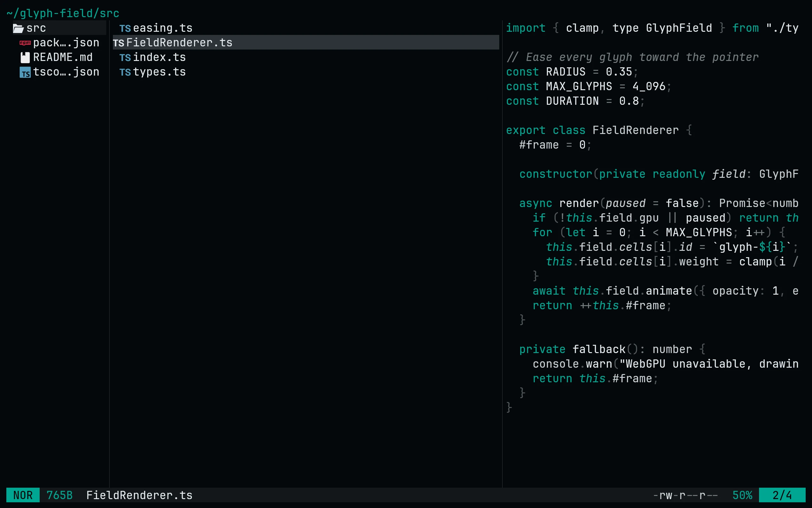This screenshot has height=508, width=812.
Task: Click the ~/glyph-field/src path header
Action: pyautogui.click(x=63, y=13)
